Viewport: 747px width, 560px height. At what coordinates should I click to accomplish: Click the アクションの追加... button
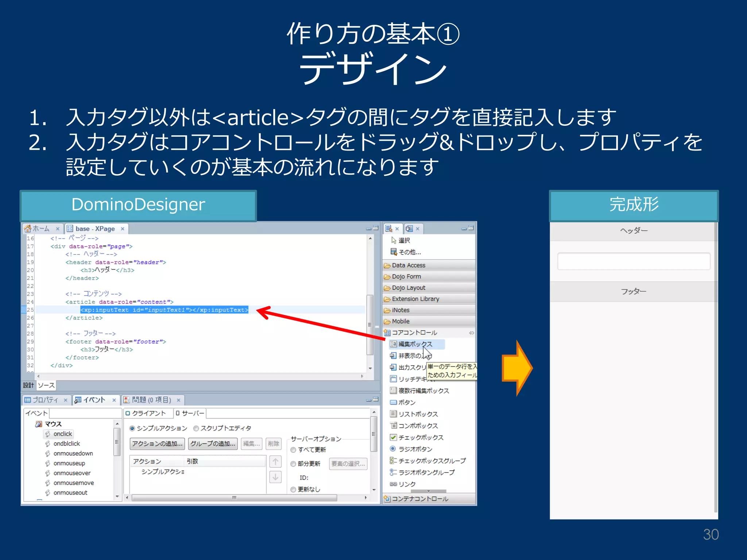click(157, 444)
